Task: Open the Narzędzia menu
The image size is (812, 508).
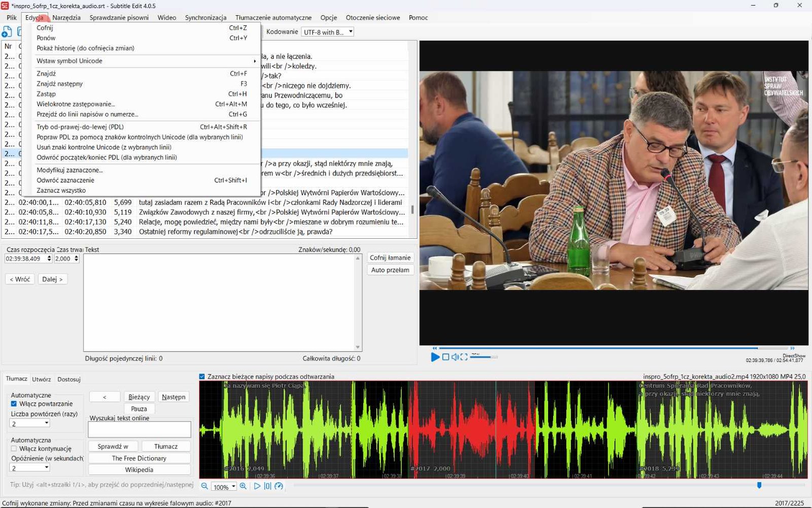Action: pos(66,17)
